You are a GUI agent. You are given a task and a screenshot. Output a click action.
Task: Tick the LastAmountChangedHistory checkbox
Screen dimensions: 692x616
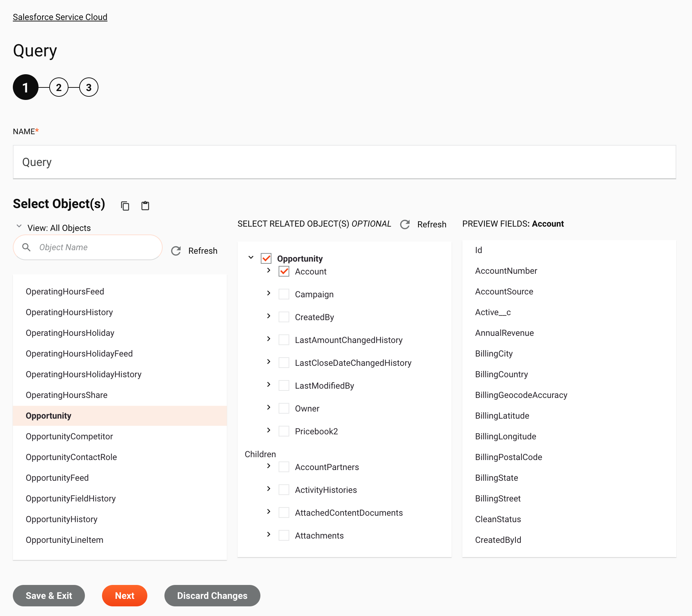point(284,340)
